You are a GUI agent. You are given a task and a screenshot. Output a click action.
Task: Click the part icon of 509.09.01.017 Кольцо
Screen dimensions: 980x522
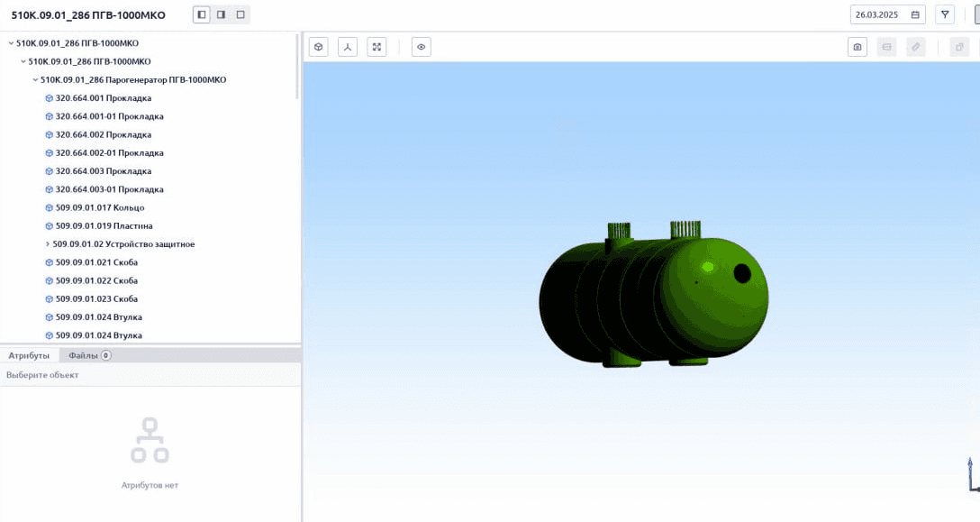point(49,207)
